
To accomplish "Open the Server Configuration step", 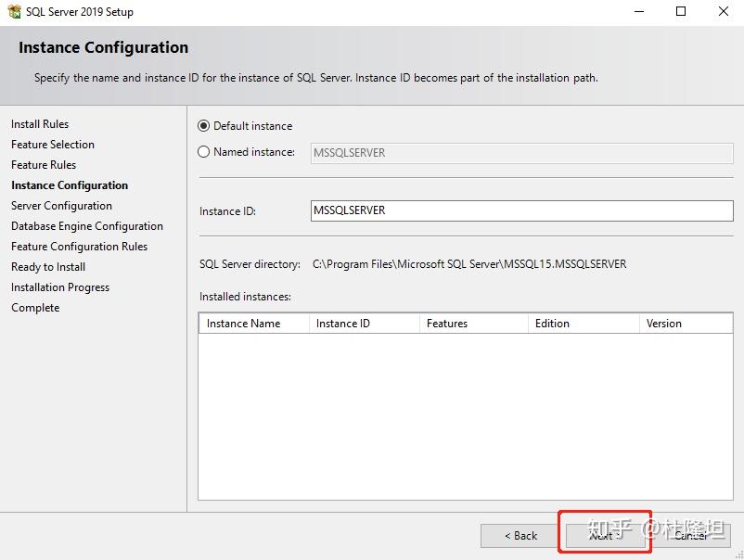I will pyautogui.click(x=61, y=205).
